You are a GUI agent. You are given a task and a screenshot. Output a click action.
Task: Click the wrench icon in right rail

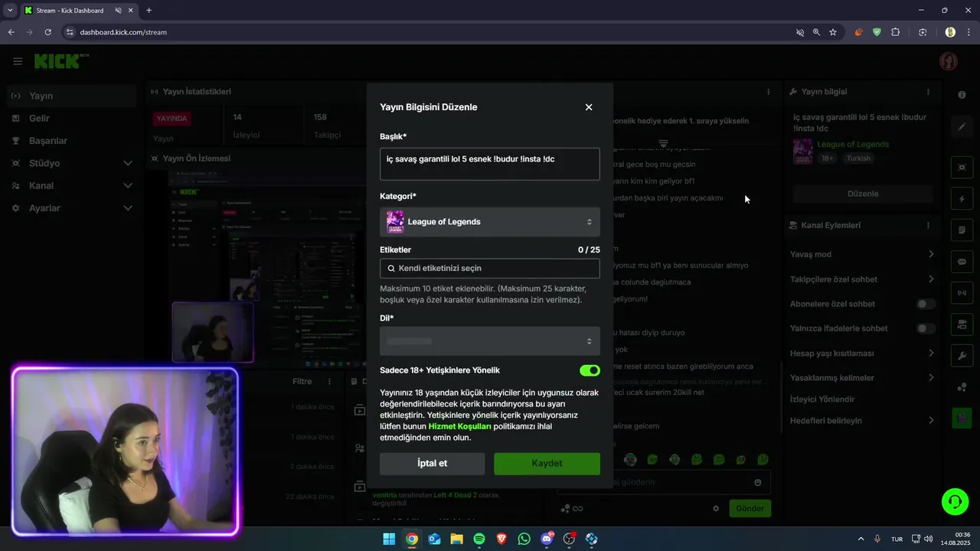pos(962,356)
